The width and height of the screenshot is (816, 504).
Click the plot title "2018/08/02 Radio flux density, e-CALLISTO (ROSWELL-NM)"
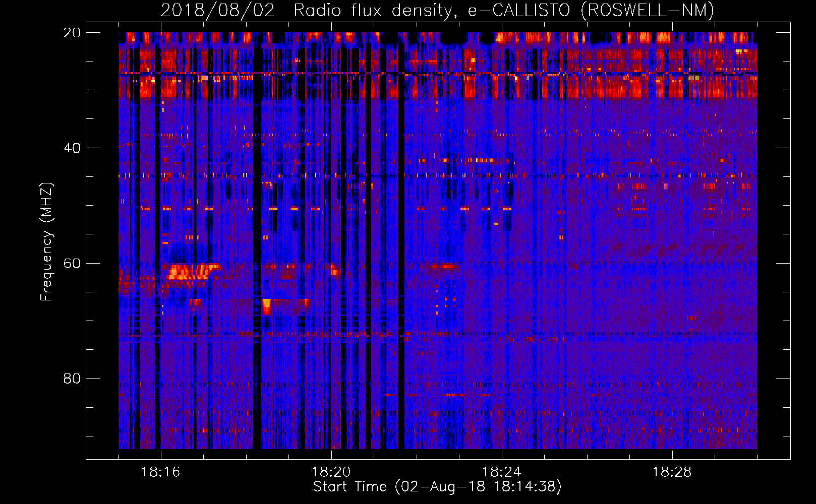[x=437, y=11]
